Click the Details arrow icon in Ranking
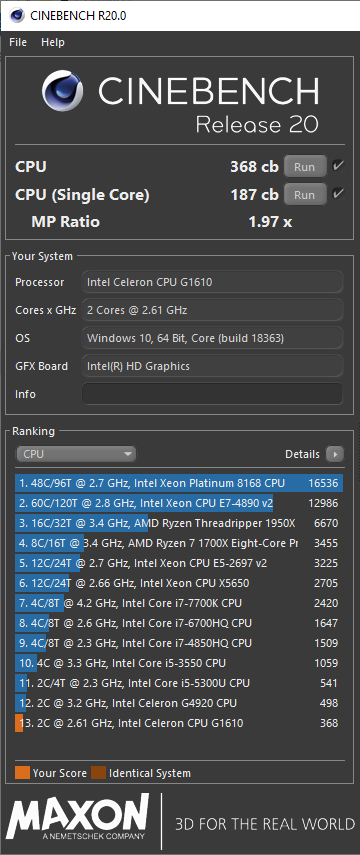The image size is (360, 855). tap(335, 454)
